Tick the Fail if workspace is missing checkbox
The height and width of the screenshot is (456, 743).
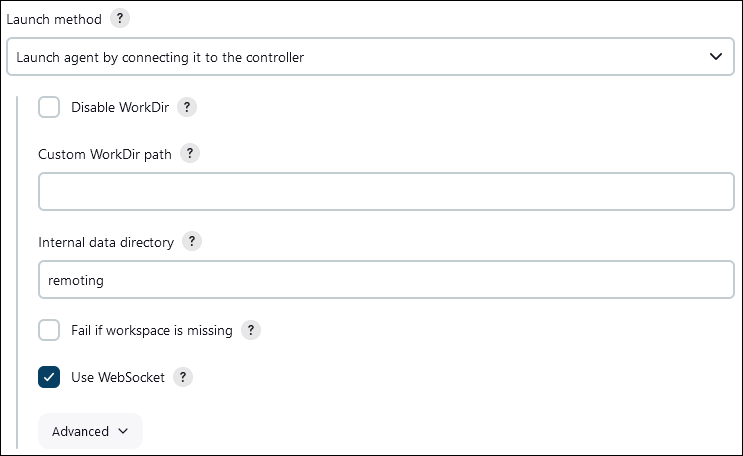pos(49,330)
